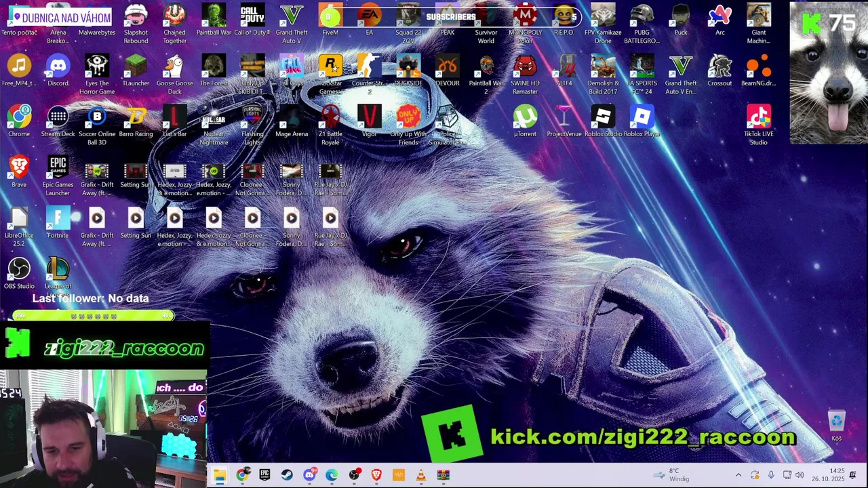Open the TikTok LIVE Studio shortcut
The image size is (868, 488).
(758, 125)
